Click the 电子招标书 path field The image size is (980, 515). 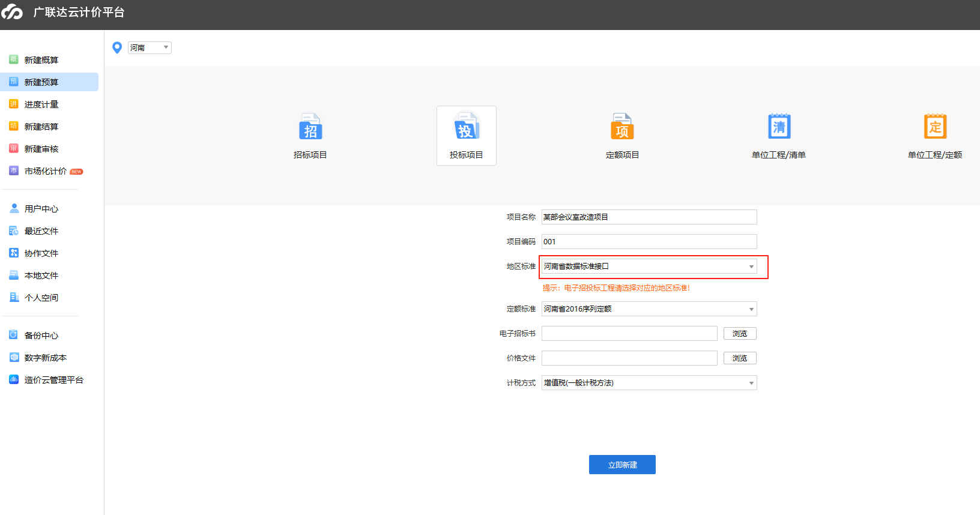629,334
